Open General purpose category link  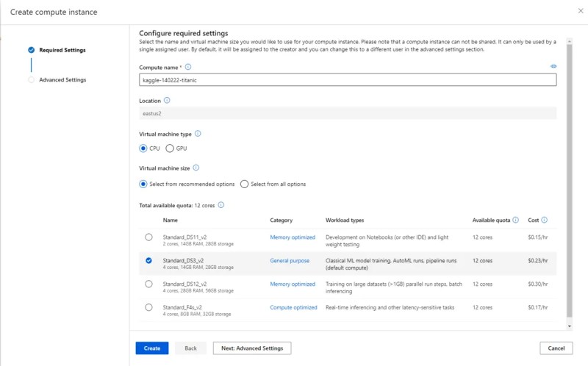coord(290,261)
